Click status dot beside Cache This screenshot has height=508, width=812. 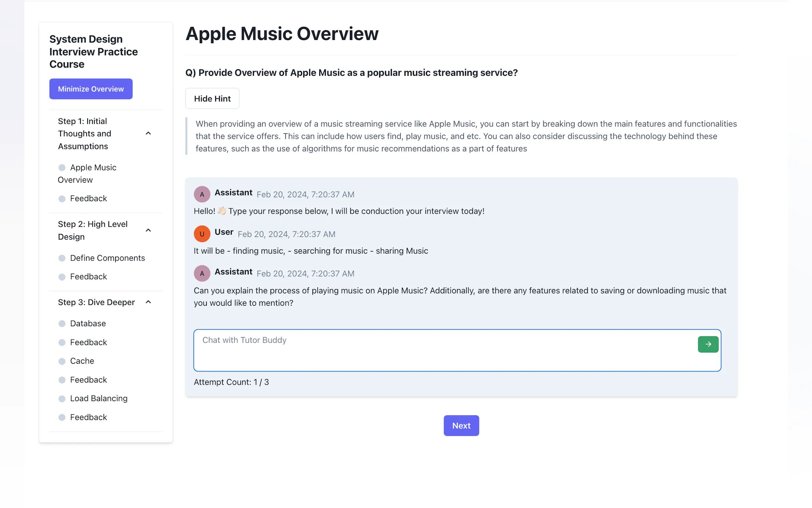[62, 361]
